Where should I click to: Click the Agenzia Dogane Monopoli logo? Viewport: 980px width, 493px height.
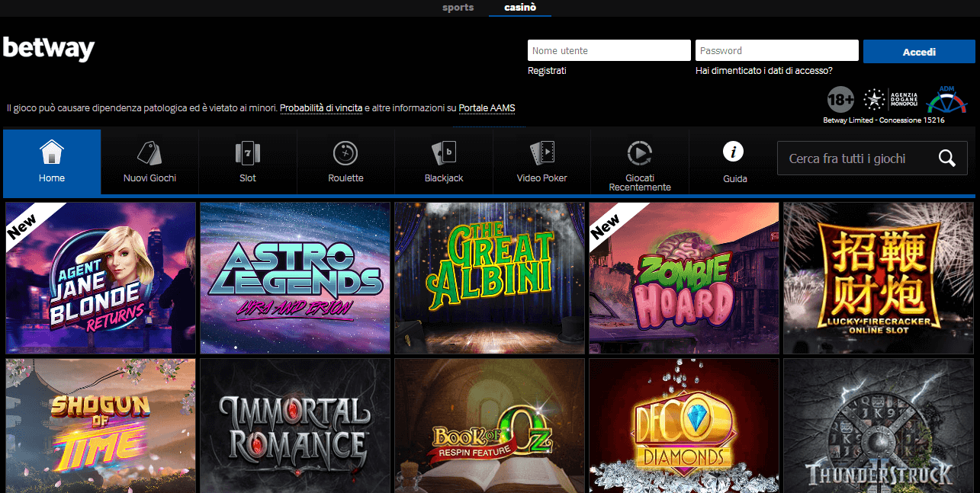pos(890,100)
